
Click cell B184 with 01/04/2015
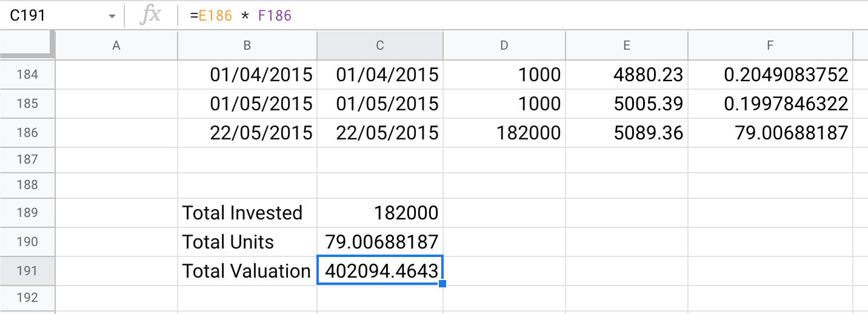[x=247, y=75]
